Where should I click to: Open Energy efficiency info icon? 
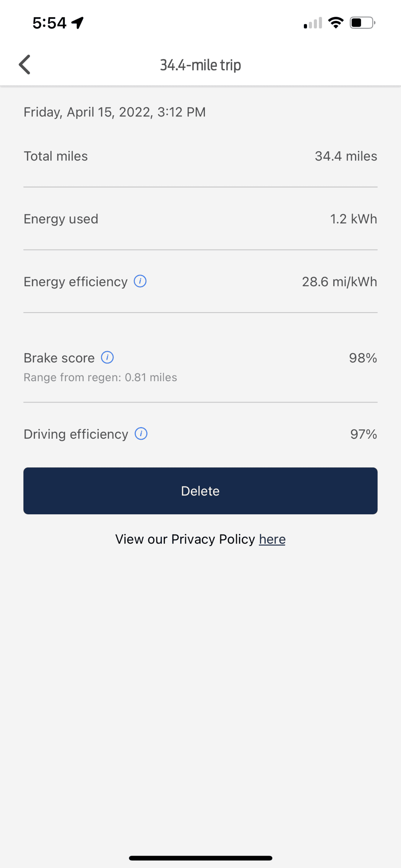tap(140, 281)
